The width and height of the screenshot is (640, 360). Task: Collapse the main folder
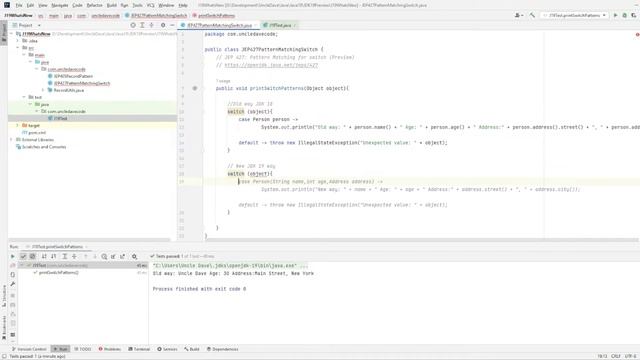24,55
